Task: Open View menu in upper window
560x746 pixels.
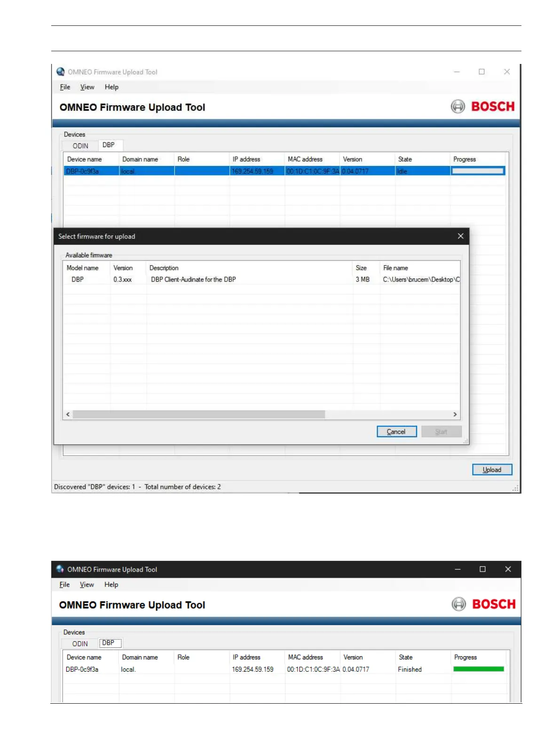Action: click(x=87, y=87)
